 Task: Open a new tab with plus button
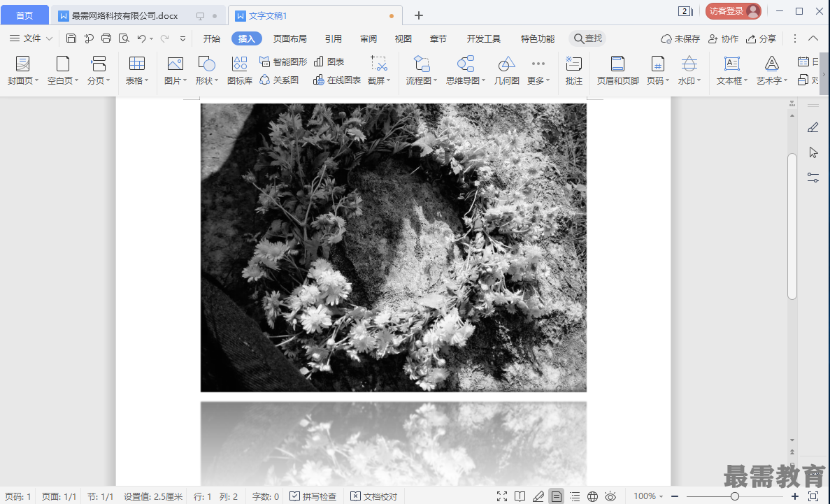(419, 15)
